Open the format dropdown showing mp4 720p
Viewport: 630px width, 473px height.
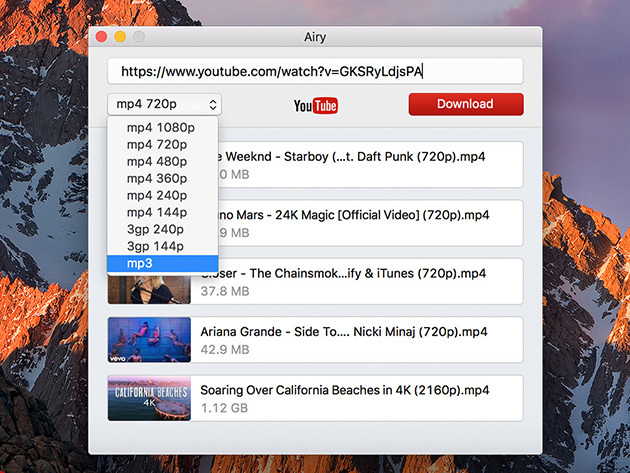click(x=164, y=104)
